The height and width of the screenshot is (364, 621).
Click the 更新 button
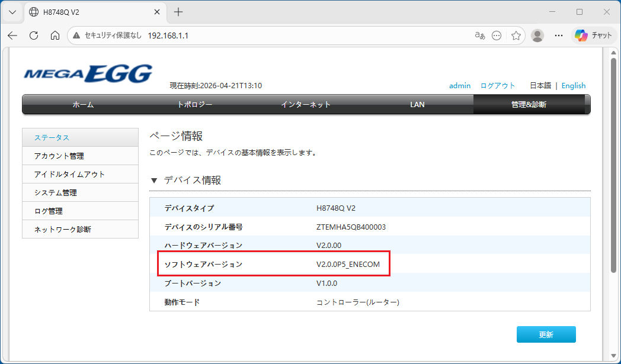coord(546,335)
